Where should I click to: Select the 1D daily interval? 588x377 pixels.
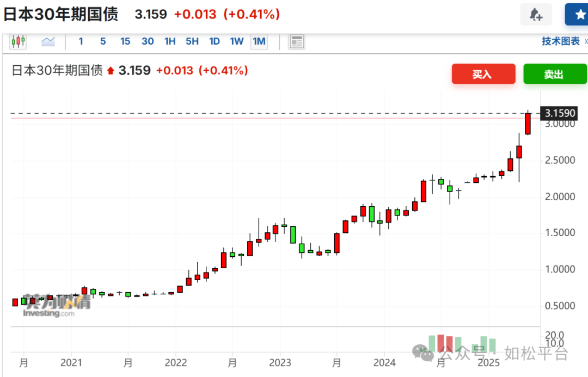click(215, 41)
